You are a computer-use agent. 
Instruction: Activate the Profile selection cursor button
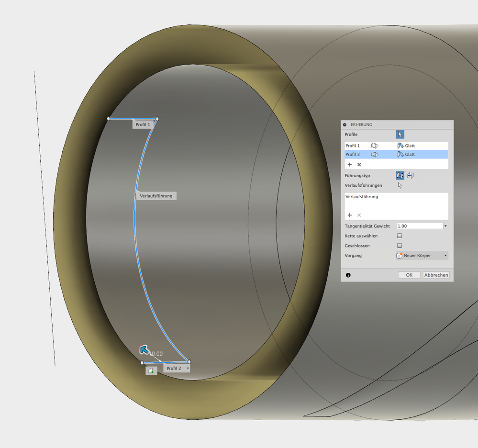400,134
